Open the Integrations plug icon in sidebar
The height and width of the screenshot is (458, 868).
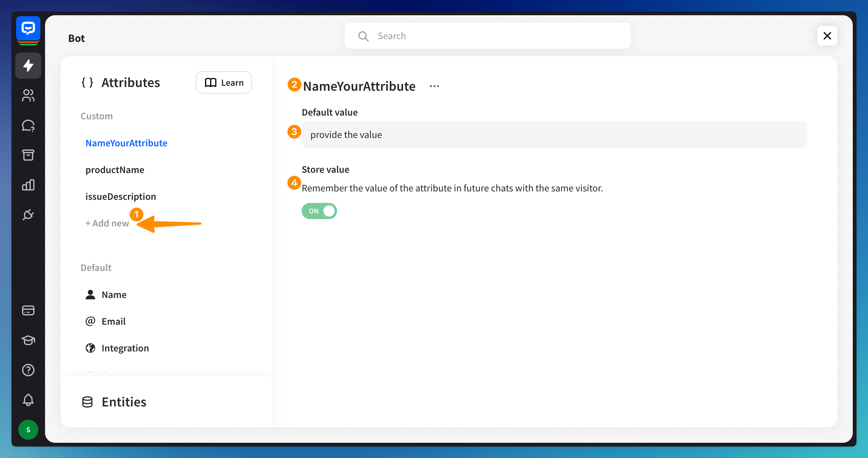28,214
